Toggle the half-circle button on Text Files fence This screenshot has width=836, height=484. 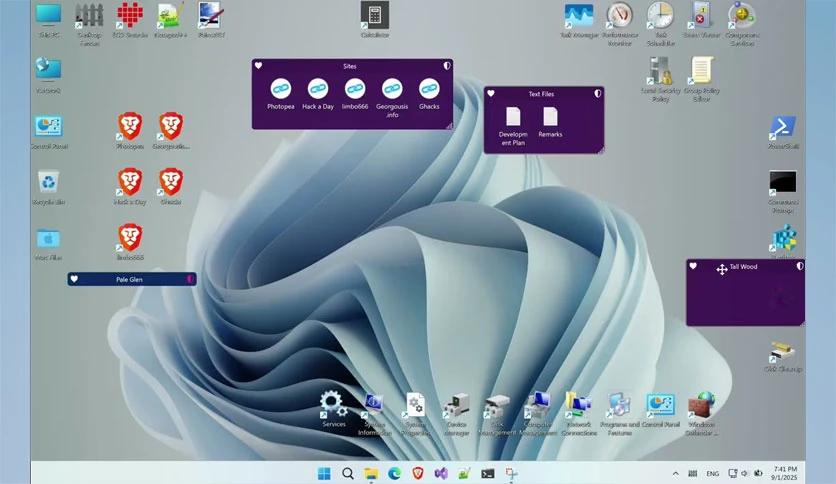(x=598, y=93)
